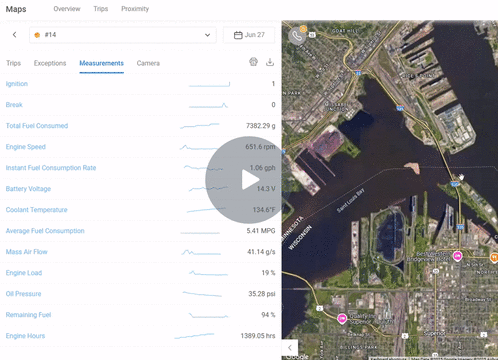Click the print icon above measurements
Image resolution: width=498 pixels, height=360 pixels.
coord(254,62)
